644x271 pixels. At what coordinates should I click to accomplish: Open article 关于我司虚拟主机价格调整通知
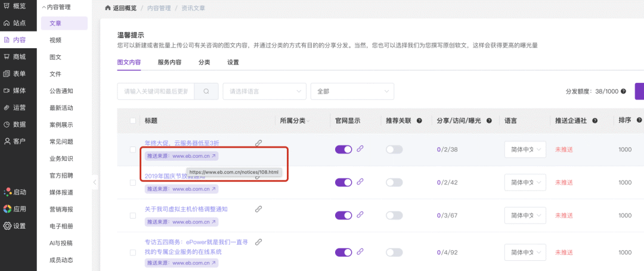click(x=186, y=209)
